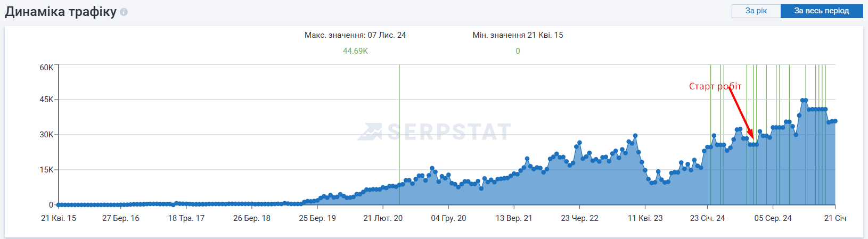868x239 pixels.
Task: Click the x-axis label 11 Кві. 23
Action: pos(645,218)
